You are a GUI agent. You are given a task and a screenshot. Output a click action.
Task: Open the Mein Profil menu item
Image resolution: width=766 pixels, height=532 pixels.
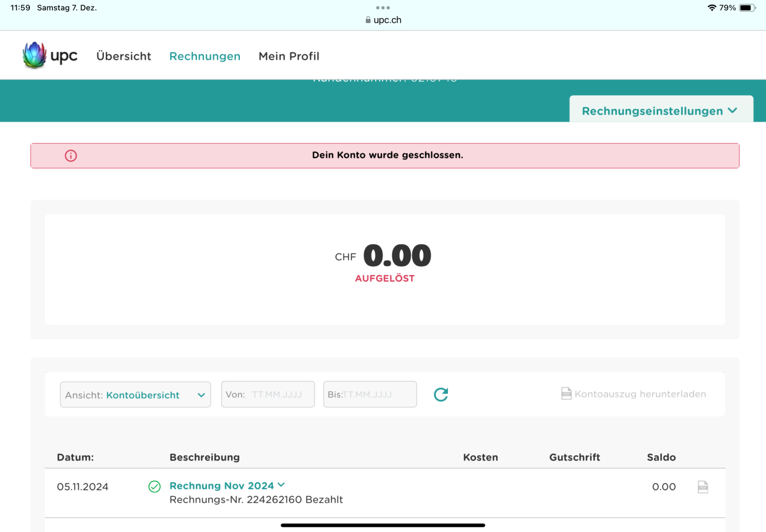pos(289,56)
